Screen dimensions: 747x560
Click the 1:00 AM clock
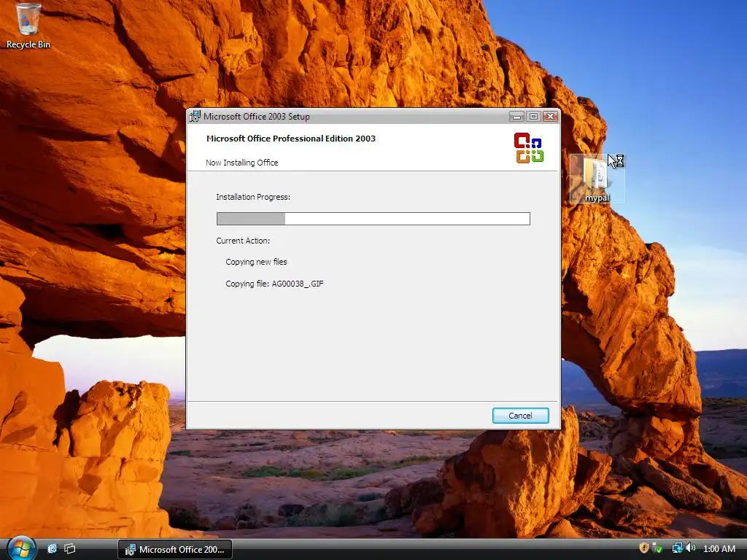719,548
